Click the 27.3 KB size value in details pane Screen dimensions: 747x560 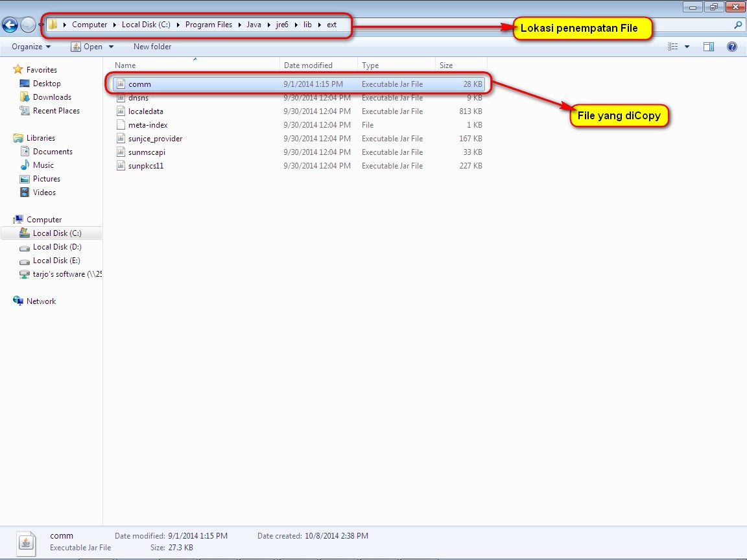pos(180,548)
